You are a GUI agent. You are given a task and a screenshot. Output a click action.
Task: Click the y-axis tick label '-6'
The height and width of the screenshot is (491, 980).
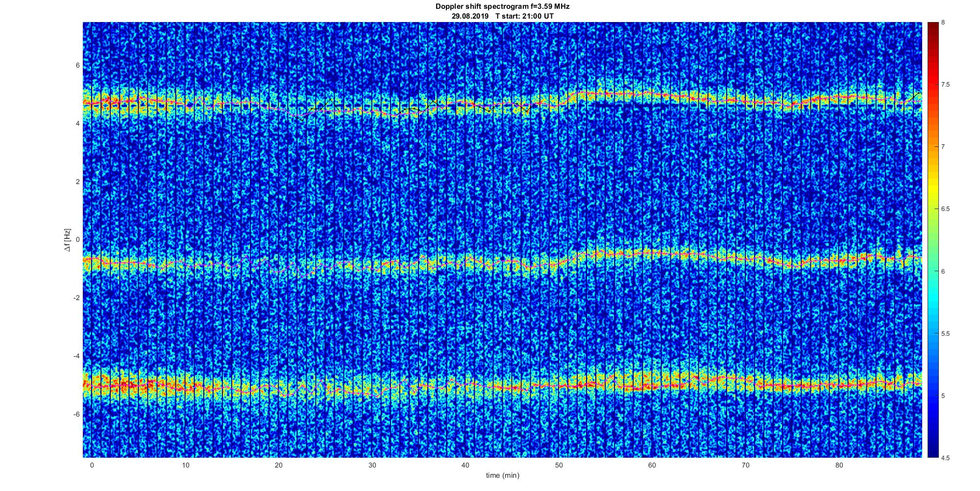(x=77, y=414)
